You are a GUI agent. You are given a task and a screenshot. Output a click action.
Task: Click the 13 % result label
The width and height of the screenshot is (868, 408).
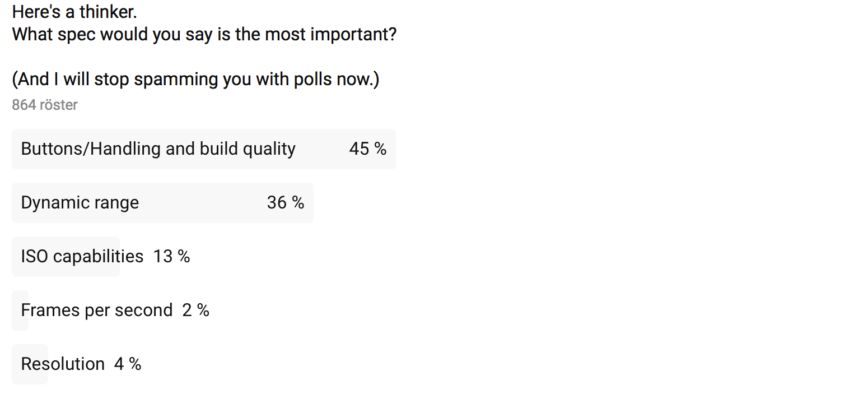pos(171,256)
